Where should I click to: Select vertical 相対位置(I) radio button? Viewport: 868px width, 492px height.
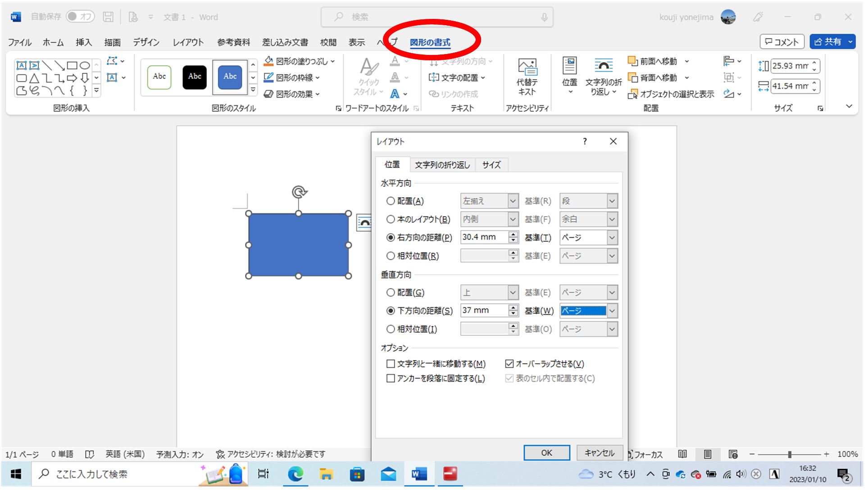click(x=391, y=329)
